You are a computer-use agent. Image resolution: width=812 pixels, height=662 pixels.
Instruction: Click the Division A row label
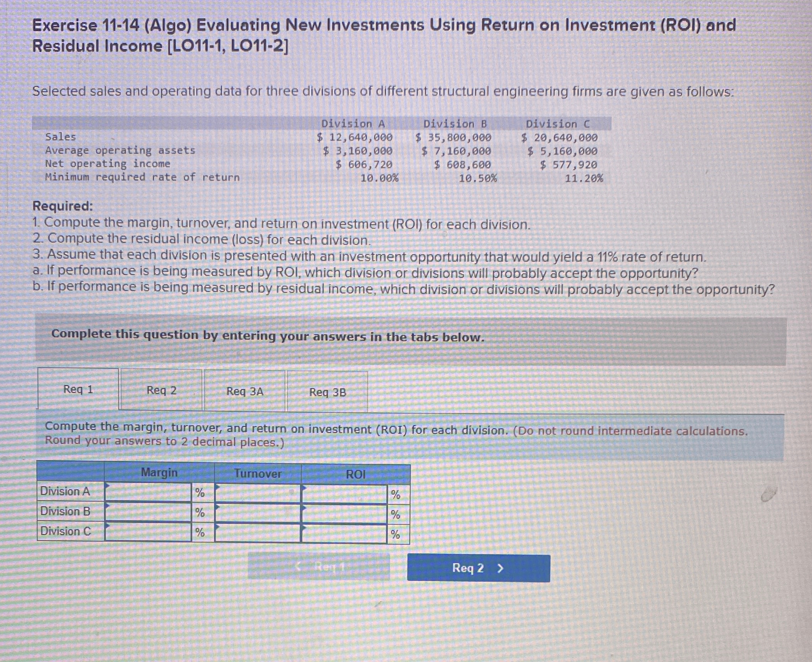click(65, 491)
